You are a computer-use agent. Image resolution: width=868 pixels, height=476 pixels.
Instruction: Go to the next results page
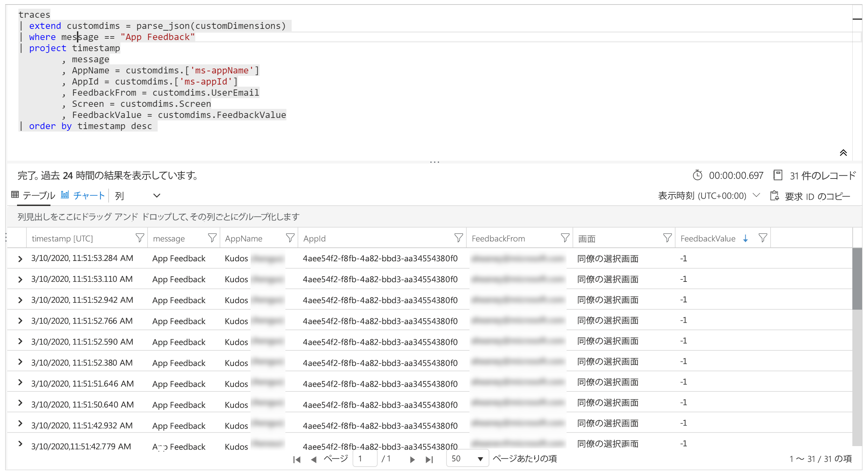coord(412,460)
